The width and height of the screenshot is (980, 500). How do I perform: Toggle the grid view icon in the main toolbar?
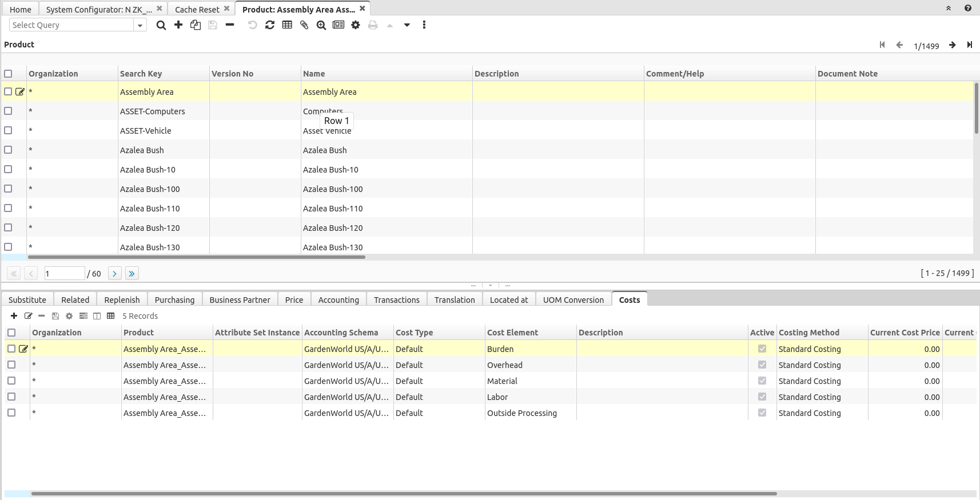pos(287,25)
